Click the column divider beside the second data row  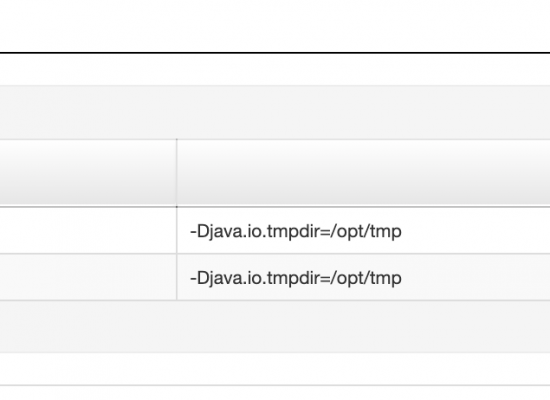177,277
